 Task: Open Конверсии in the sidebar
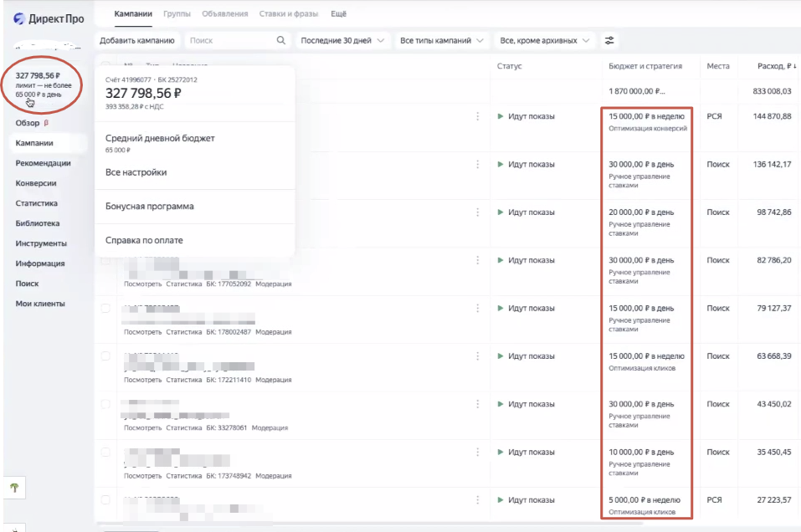36,183
